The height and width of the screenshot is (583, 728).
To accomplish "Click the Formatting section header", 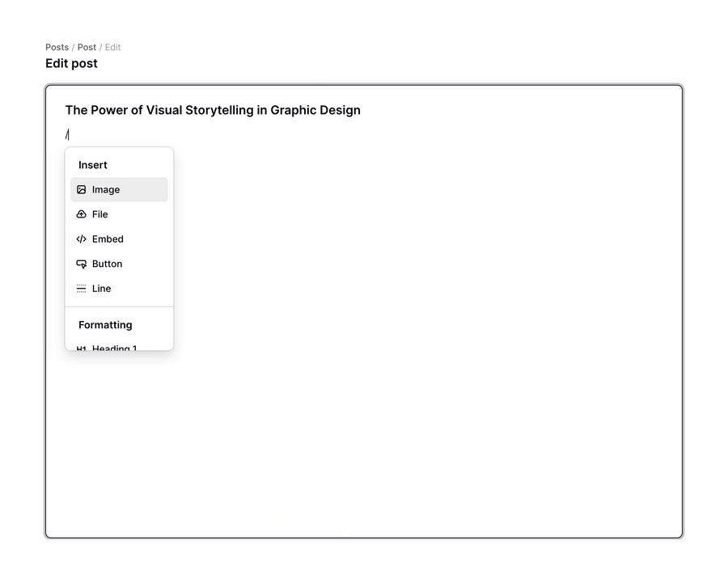I will pos(104,324).
